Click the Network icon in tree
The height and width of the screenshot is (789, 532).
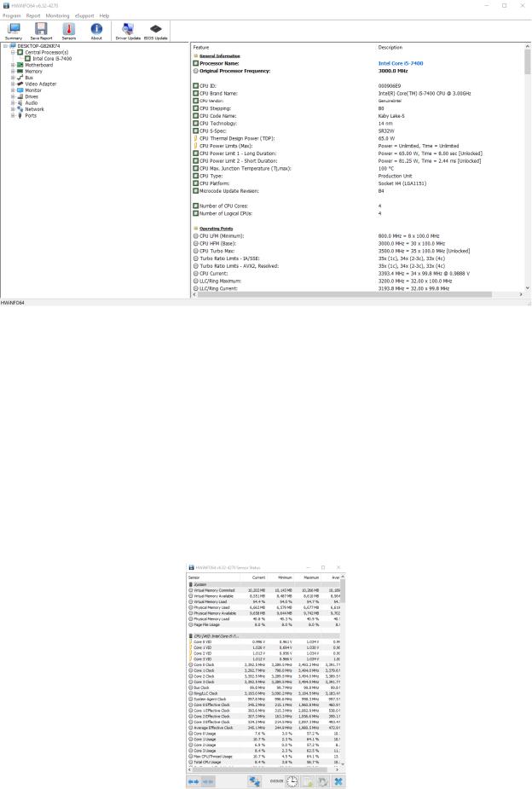point(20,109)
